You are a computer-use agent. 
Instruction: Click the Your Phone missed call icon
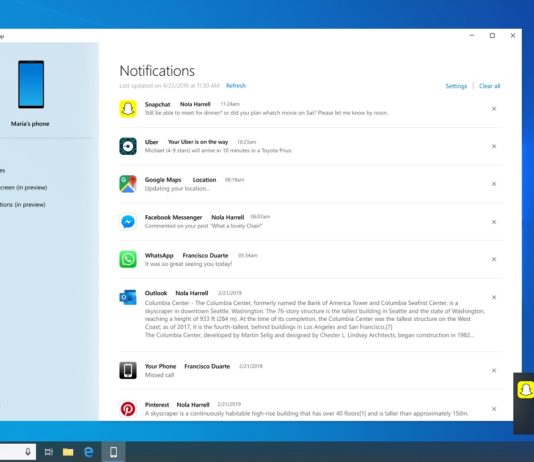pos(128,370)
